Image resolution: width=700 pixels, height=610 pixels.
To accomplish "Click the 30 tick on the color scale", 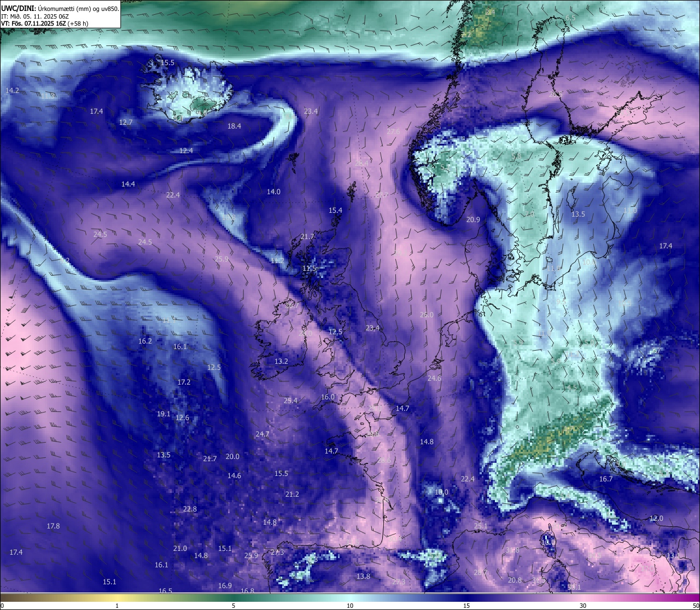I will [583, 606].
